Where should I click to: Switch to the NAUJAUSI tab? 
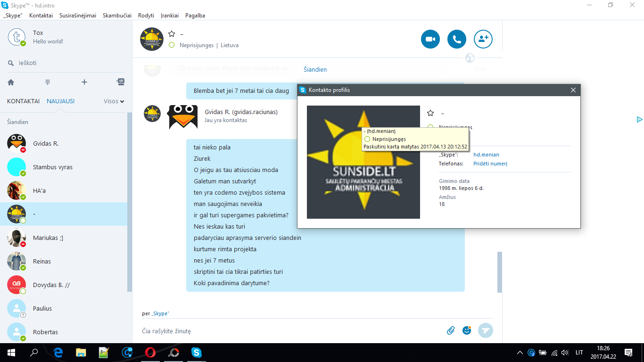tap(60, 101)
